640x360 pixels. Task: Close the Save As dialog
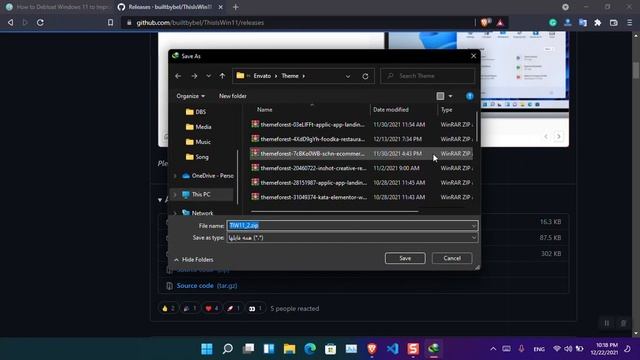pos(473,56)
